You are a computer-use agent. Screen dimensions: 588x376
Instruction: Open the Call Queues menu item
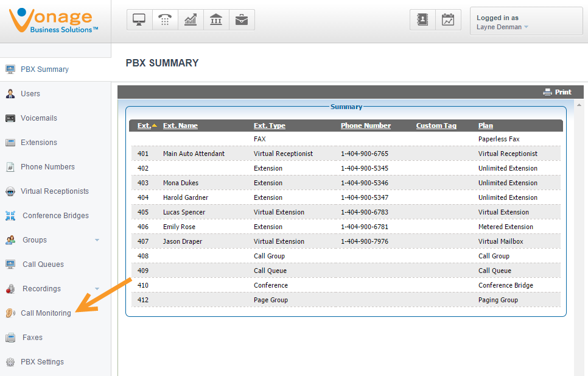(43, 264)
